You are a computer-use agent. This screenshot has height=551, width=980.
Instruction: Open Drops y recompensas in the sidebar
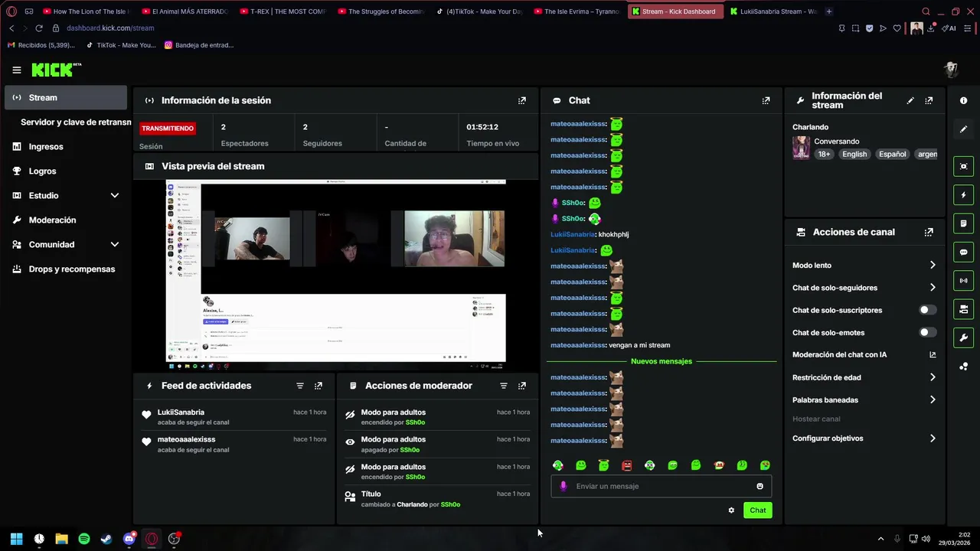click(66, 269)
